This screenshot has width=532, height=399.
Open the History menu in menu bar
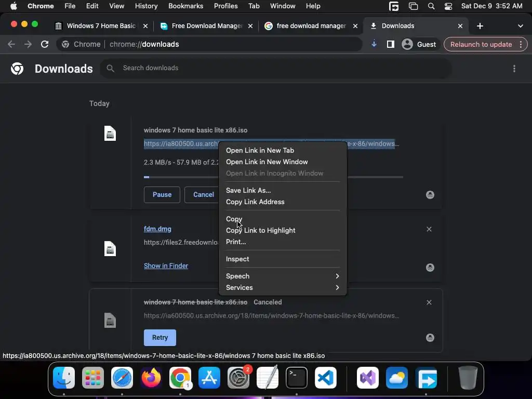[146, 6]
